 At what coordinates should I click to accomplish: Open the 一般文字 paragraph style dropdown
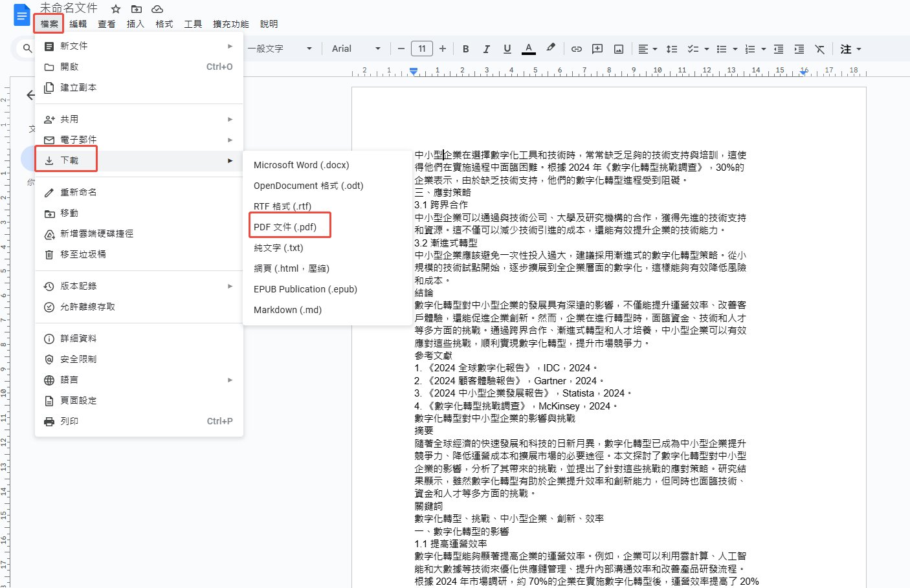pyautogui.click(x=280, y=49)
